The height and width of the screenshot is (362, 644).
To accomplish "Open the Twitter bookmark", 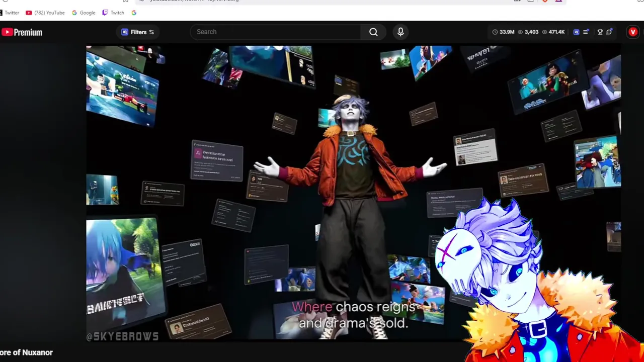I will click(x=10, y=13).
